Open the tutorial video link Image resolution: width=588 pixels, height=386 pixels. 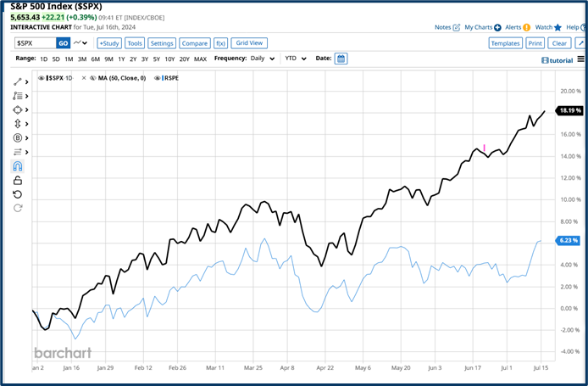tap(557, 60)
